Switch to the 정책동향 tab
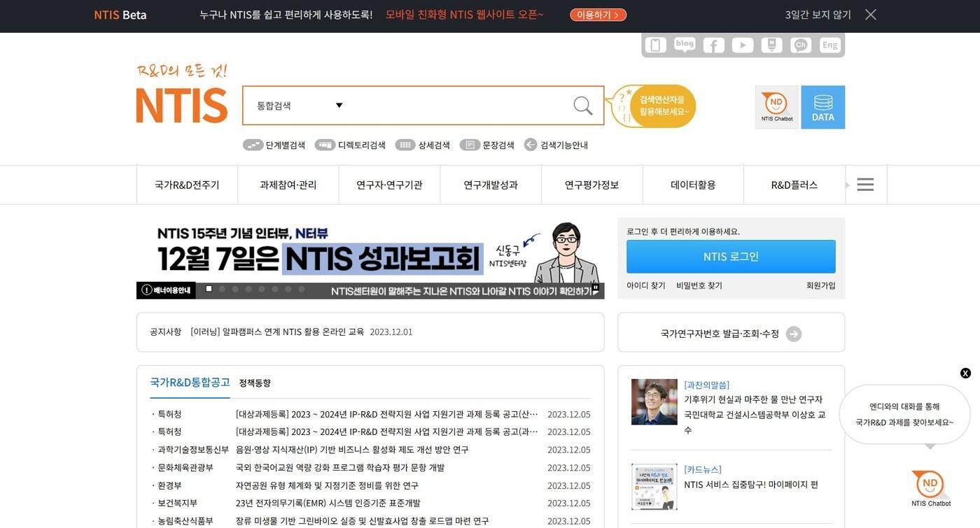Image resolution: width=980 pixels, height=528 pixels. (255, 383)
